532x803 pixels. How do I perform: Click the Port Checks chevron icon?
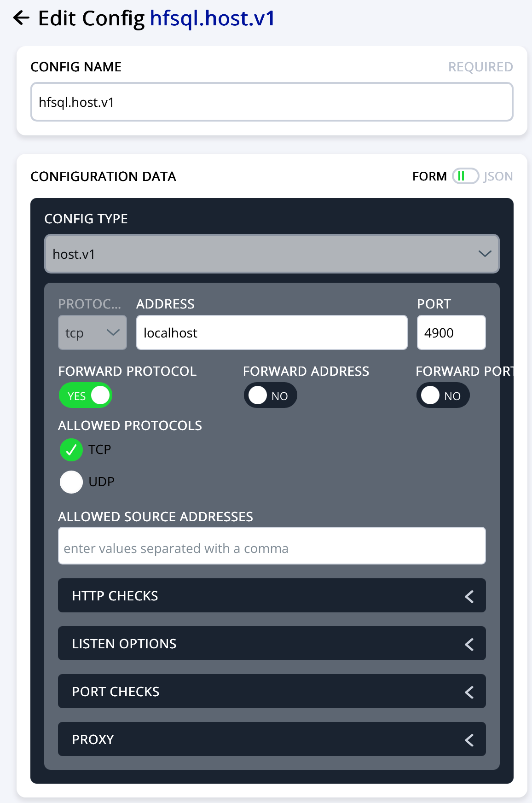[x=469, y=692]
